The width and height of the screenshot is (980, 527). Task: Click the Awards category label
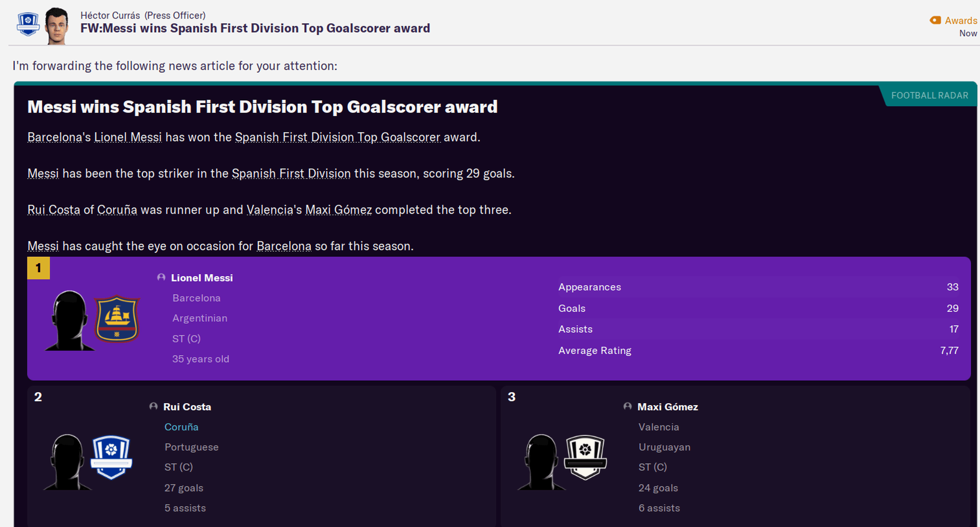click(961, 21)
